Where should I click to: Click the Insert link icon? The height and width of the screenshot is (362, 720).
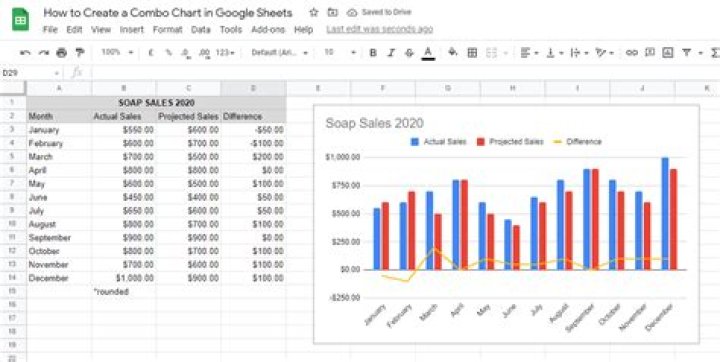(632, 53)
